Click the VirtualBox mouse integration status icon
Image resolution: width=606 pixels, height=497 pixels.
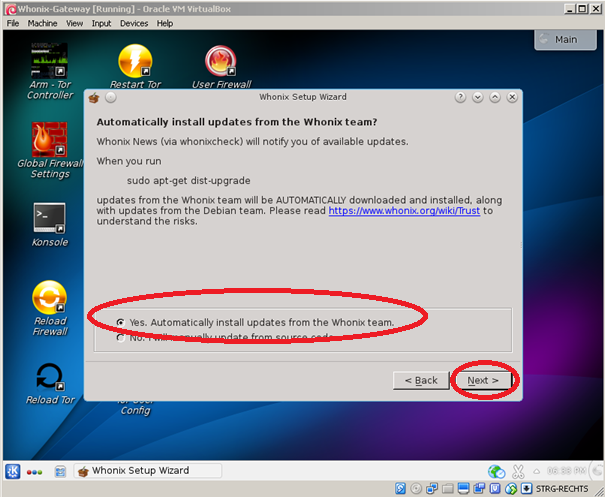coord(511,488)
